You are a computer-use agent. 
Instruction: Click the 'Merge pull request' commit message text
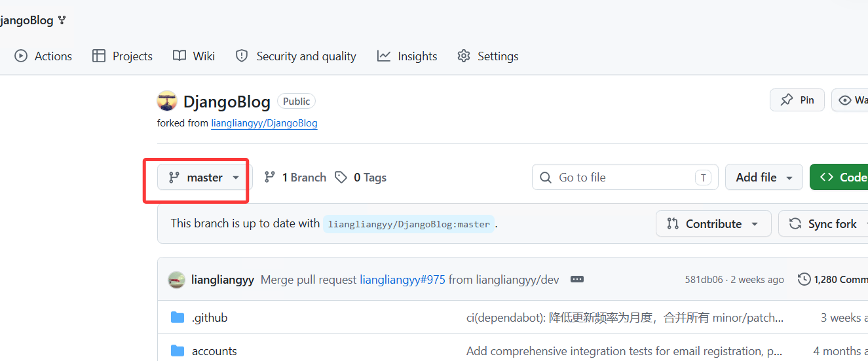pyautogui.click(x=309, y=280)
